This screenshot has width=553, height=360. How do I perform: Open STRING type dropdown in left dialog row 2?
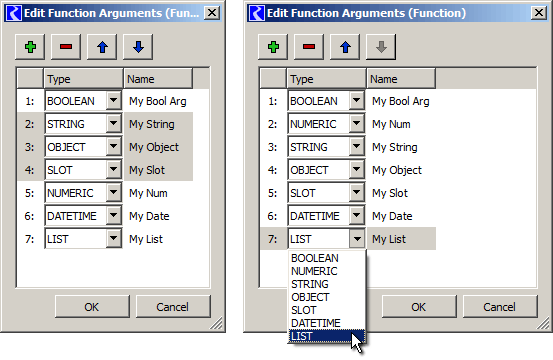(114, 124)
